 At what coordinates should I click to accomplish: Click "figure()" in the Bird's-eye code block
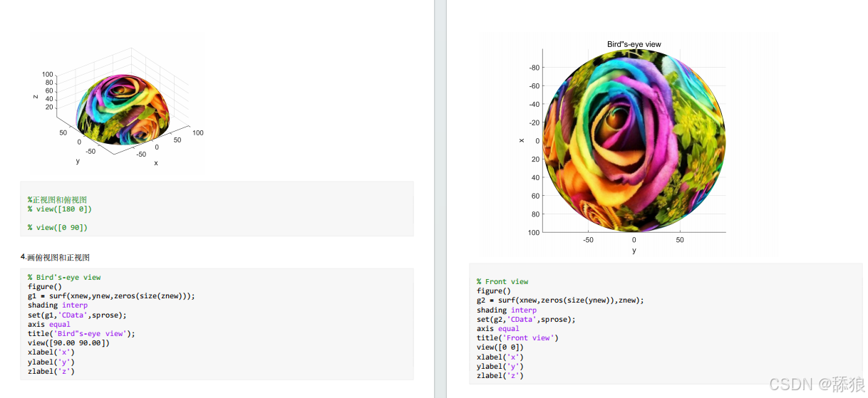pos(45,287)
